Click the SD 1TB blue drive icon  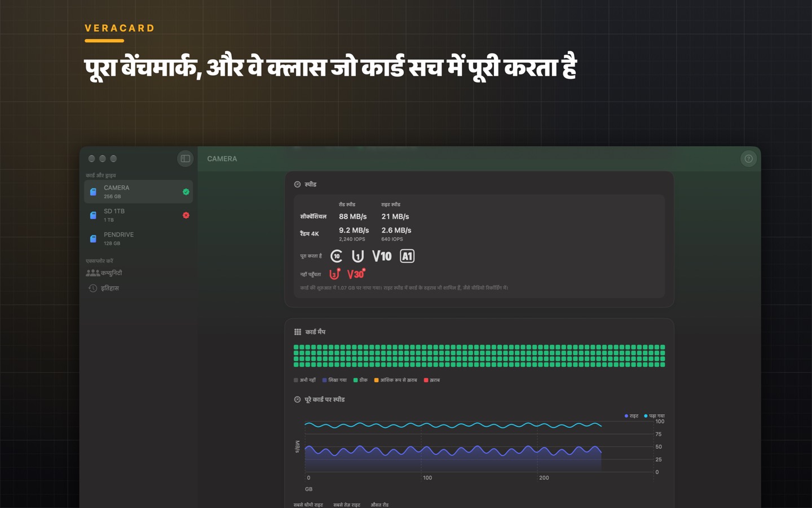(x=93, y=216)
